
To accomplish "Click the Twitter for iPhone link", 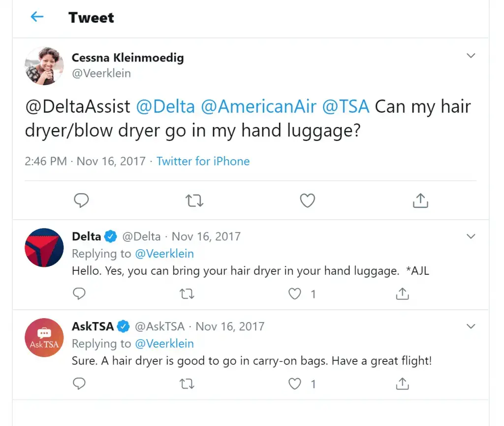I will click(203, 161).
